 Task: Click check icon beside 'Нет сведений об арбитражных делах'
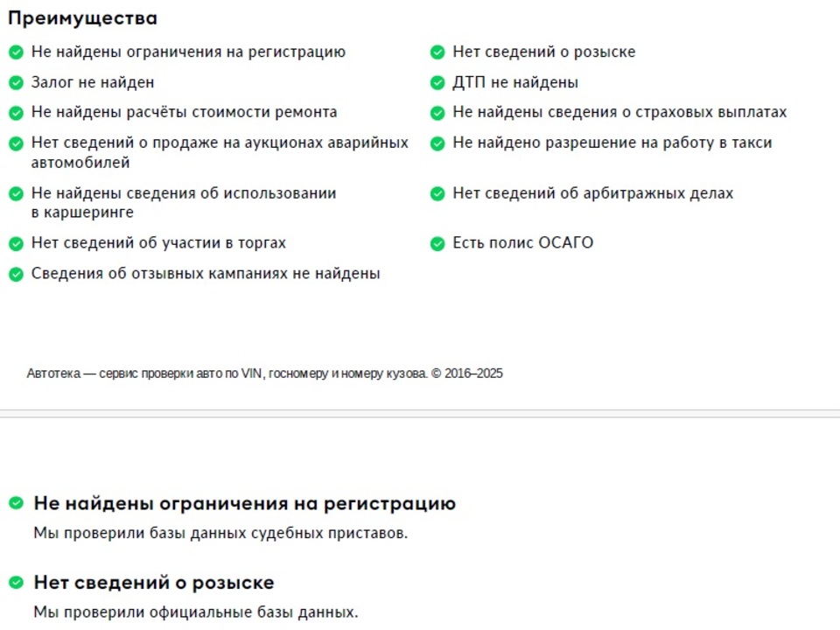coord(437,193)
